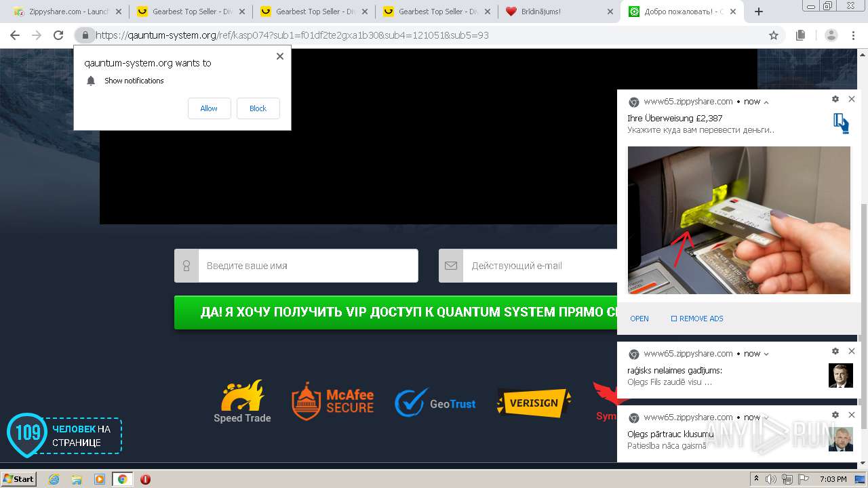Image resolution: width=868 pixels, height=488 pixels.
Task: Close the Brīdinājums! tab
Action: point(610,12)
